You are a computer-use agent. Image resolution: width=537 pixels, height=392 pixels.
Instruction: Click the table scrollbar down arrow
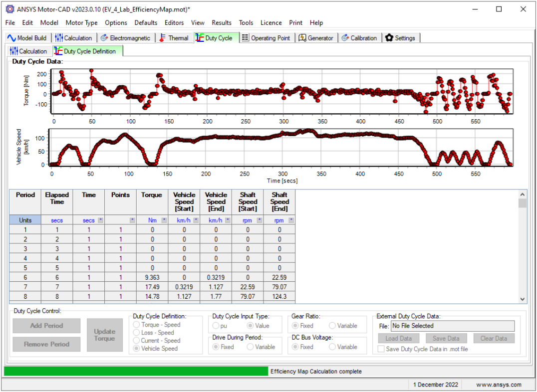[x=522, y=299]
